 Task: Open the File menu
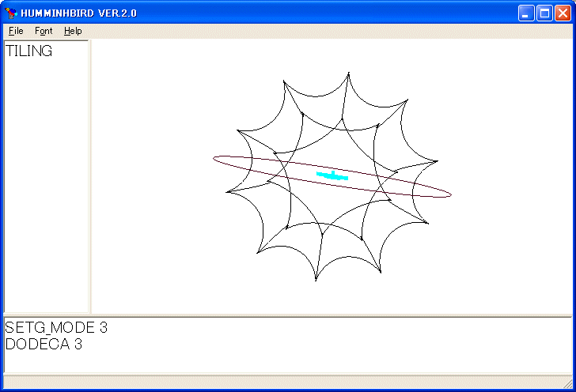tap(16, 31)
